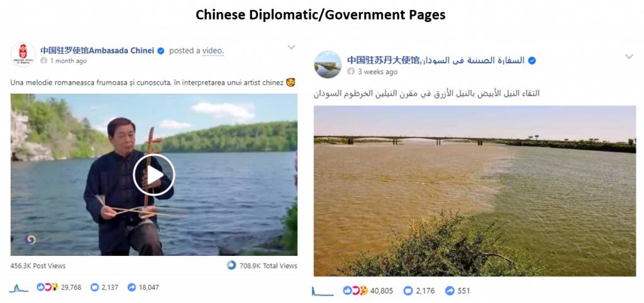
Task: Click the verified badge beside Ambasada Chinei
Action: click(x=161, y=51)
